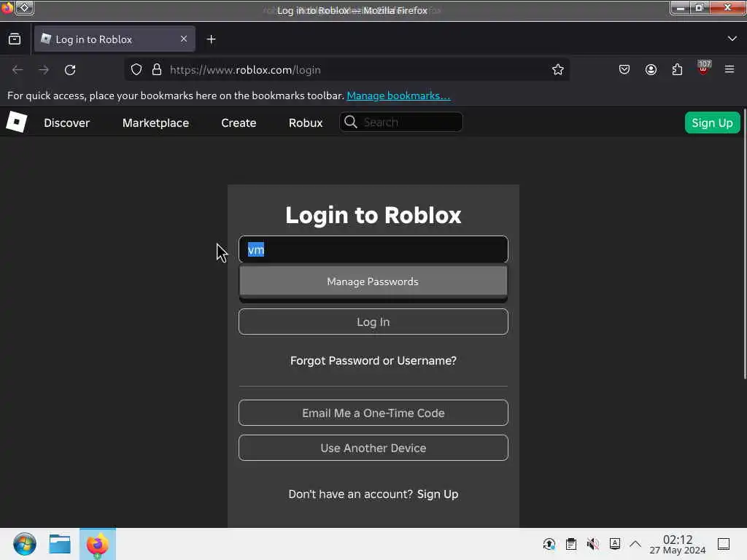
Task: Click the muted volume tray icon
Action: coord(592,544)
